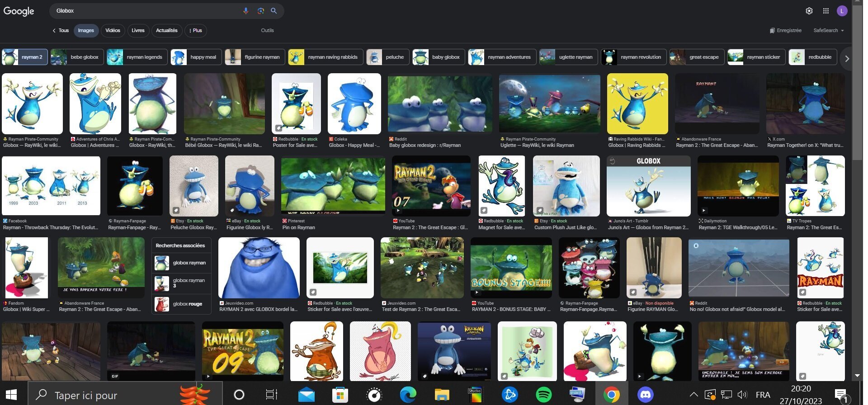Select the happy meal chip

196,57
